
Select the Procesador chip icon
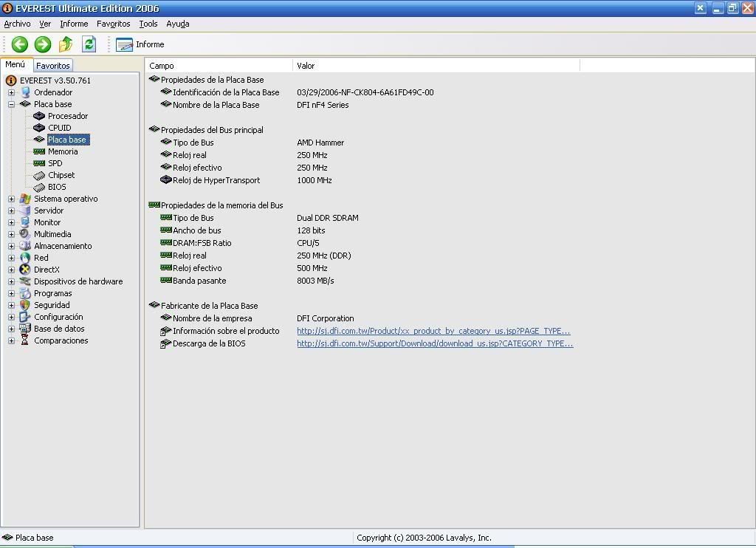39,116
